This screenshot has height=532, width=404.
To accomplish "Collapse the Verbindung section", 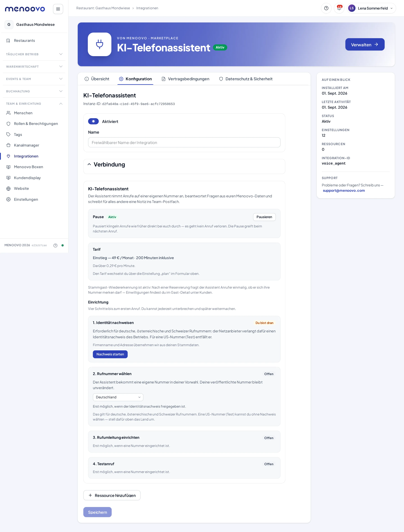I will 89,164.
